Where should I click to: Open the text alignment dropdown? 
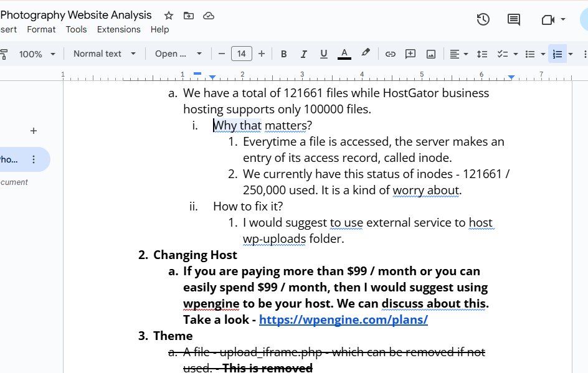pyautogui.click(x=458, y=54)
